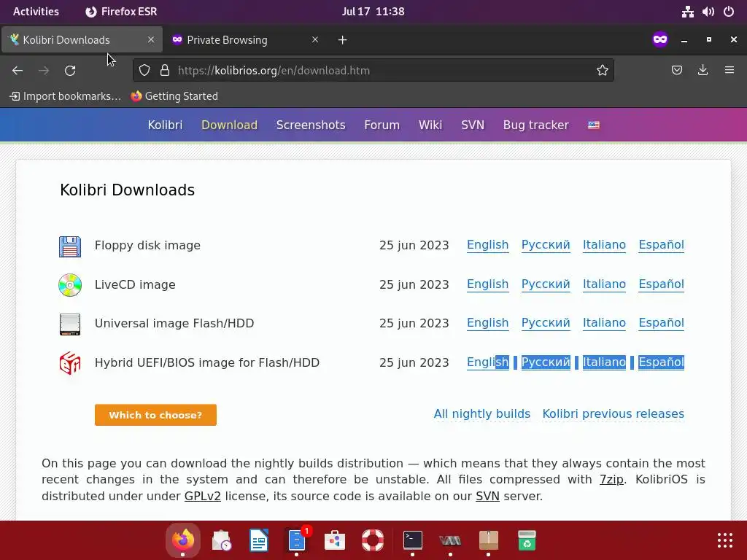This screenshot has width=747, height=560.
Task: Select the language flag icon in the site nav
Action: coord(594,125)
